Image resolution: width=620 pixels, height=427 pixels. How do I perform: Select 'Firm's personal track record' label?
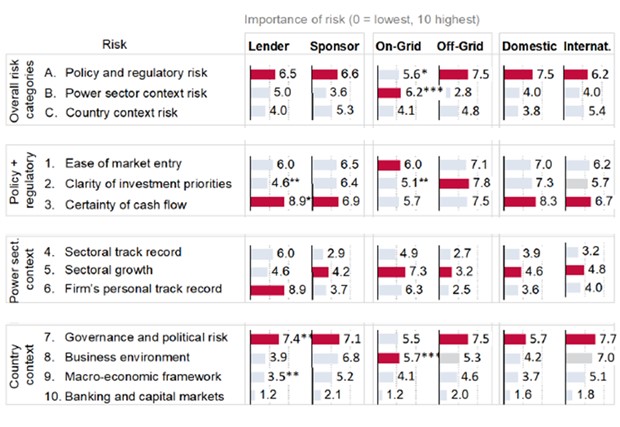click(x=141, y=290)
